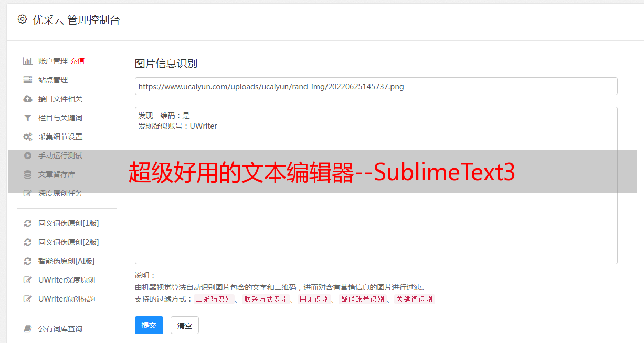Click the 联系方式识别 tag

point(266,299)
